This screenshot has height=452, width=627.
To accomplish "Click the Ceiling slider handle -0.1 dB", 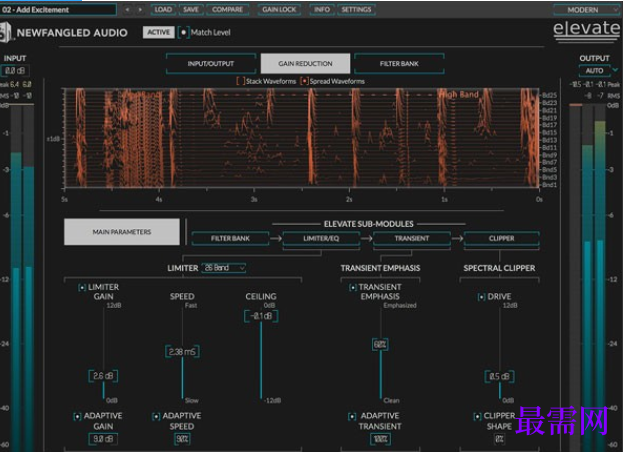I will pos(262,316).
